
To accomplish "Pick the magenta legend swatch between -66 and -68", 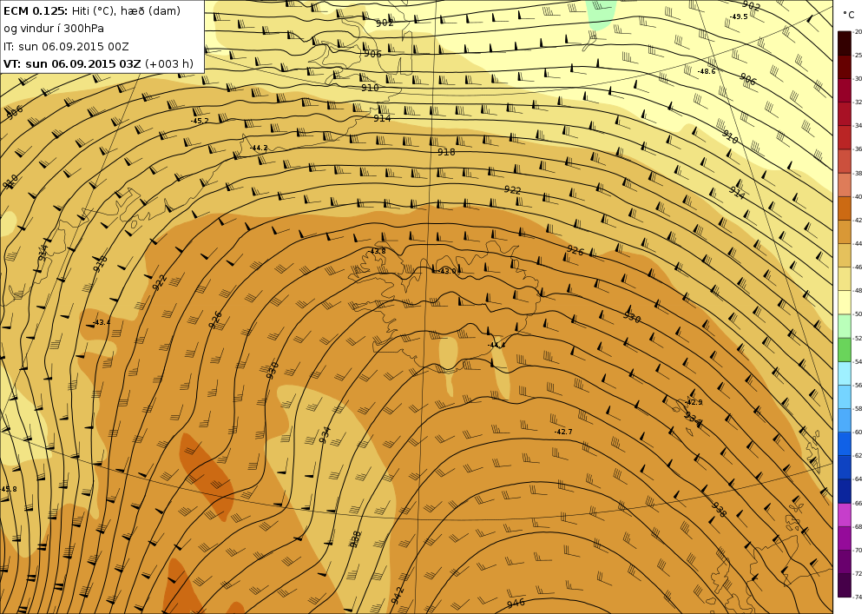I will pyautogui.click(x=845, y=515).
